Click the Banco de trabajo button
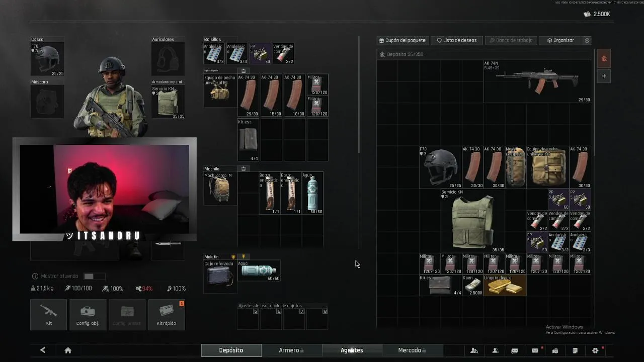 click(511, 40)
